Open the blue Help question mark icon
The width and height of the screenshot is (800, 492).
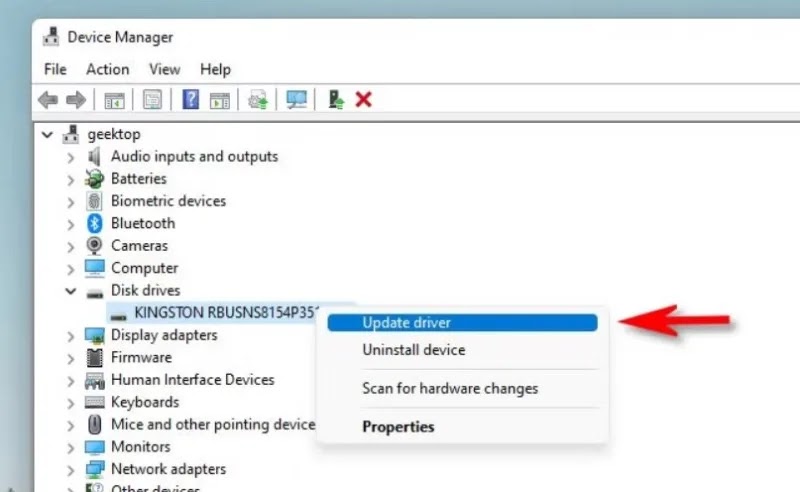point(190,100)
